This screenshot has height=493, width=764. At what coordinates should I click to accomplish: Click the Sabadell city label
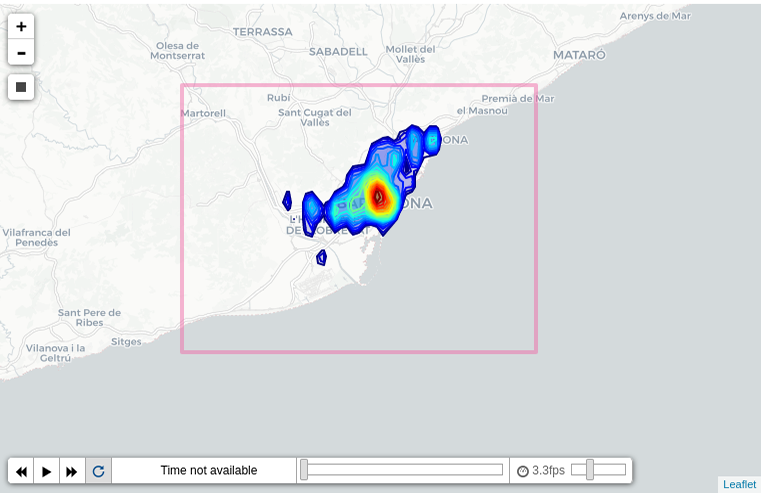pyautogui.click(x=338, y=51)
